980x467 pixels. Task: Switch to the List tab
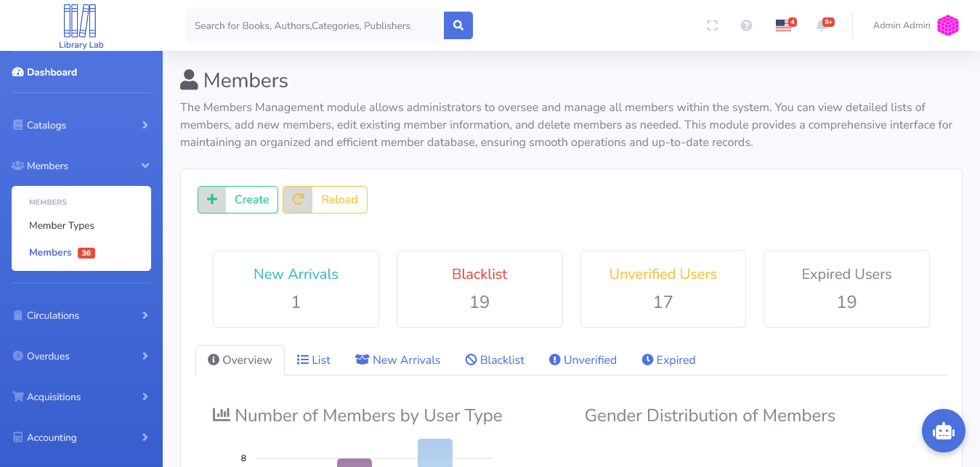click(313, 360)
